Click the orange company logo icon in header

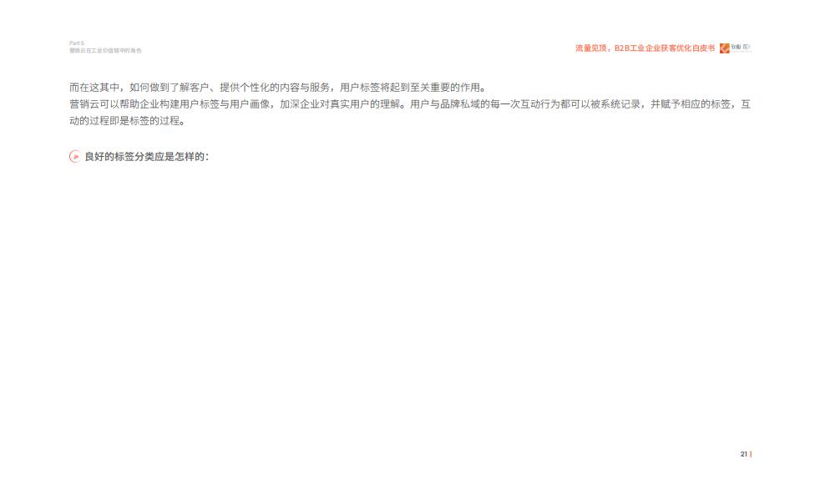coord(724,48)
